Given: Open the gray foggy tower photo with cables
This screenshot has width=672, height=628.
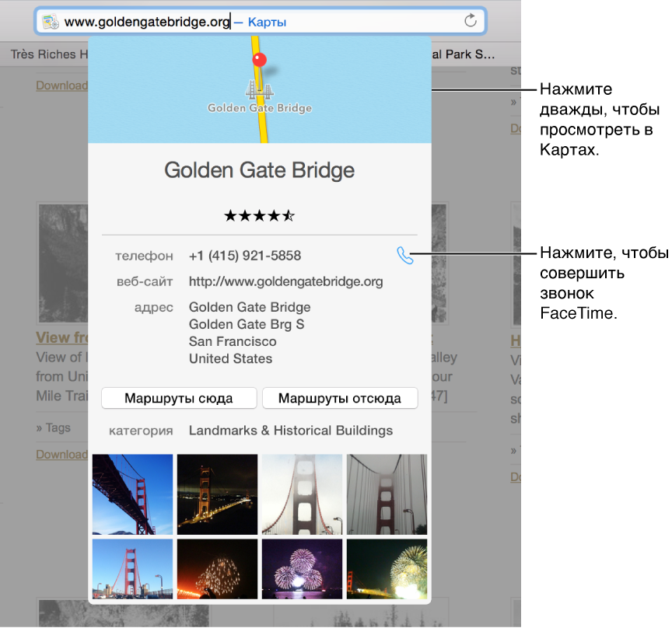Looking at the screenshot, I should (387, 494).
